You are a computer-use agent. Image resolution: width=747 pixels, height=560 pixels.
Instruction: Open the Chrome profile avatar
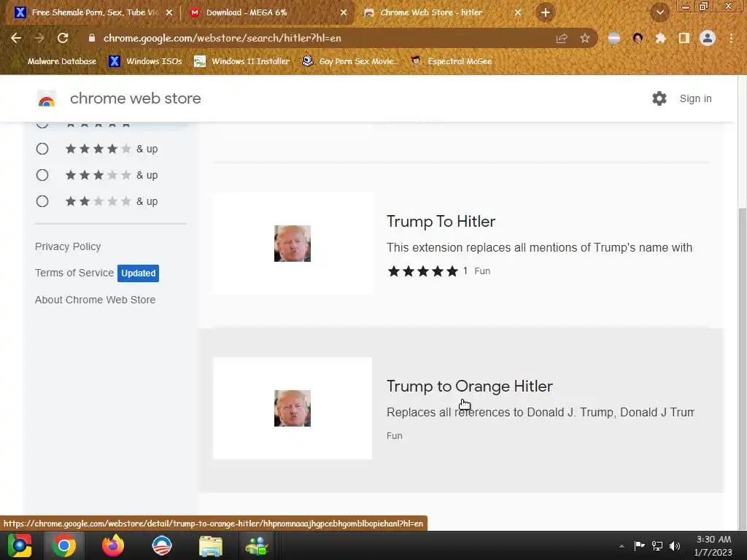[708, 38]
